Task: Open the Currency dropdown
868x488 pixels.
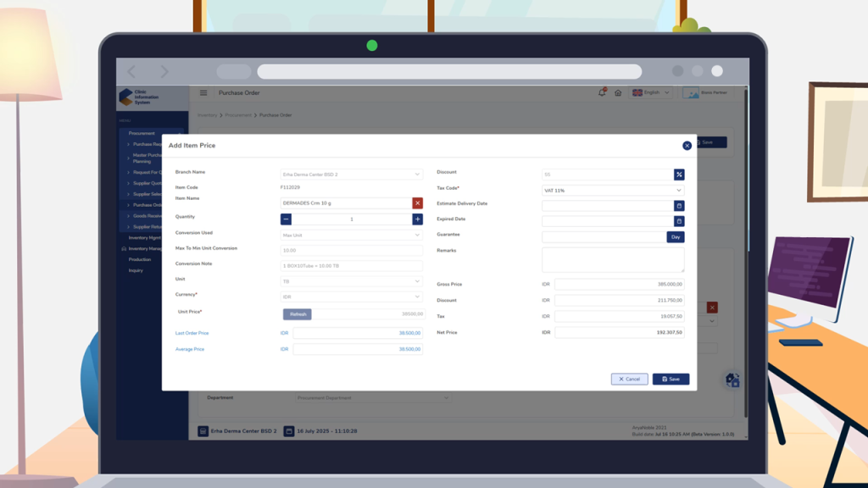Action: [351, 297]
